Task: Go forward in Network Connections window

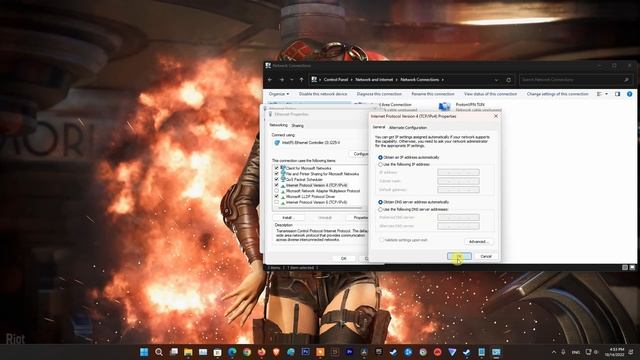Action: pyautogui.click(x=281, y=80)
